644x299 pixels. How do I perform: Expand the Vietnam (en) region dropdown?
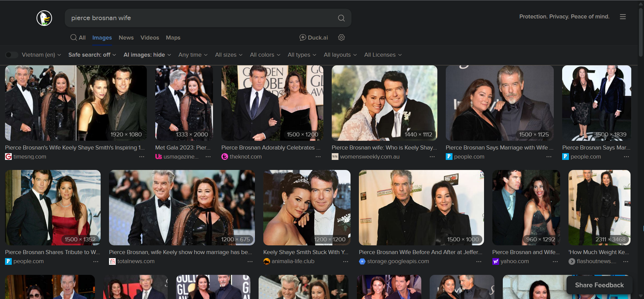click(41, 55)
